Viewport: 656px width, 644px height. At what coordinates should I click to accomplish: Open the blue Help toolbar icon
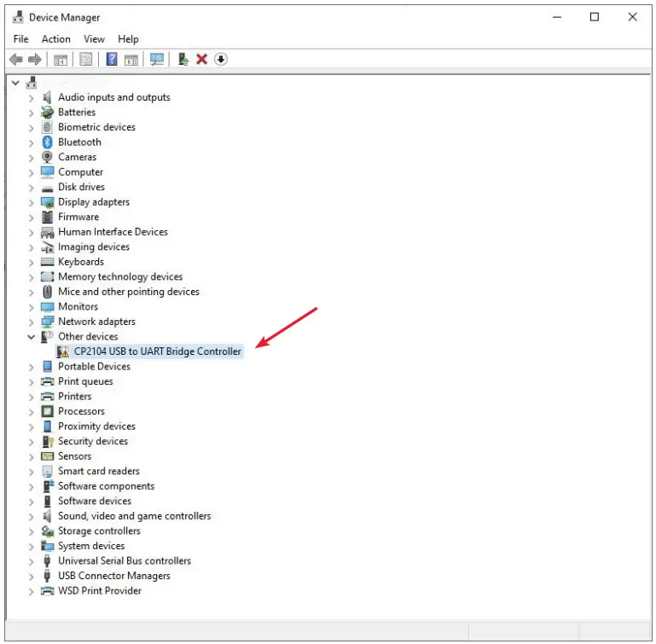coord(112,59)
